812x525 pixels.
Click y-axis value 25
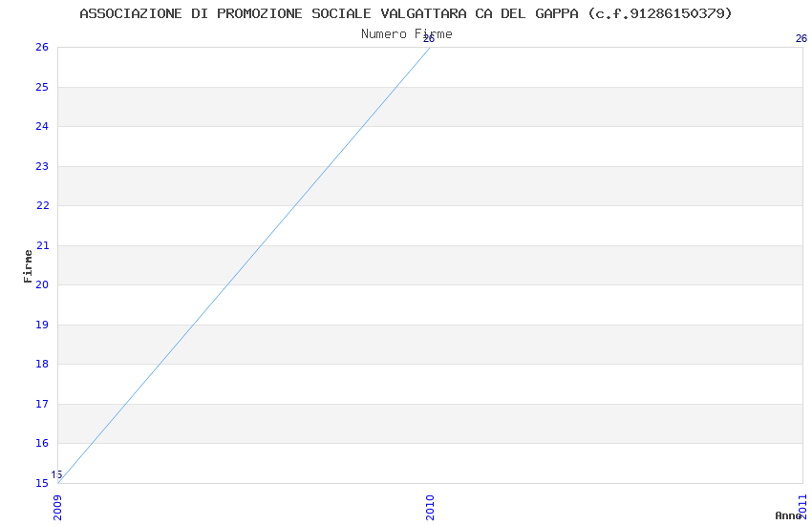click(42, 87)
